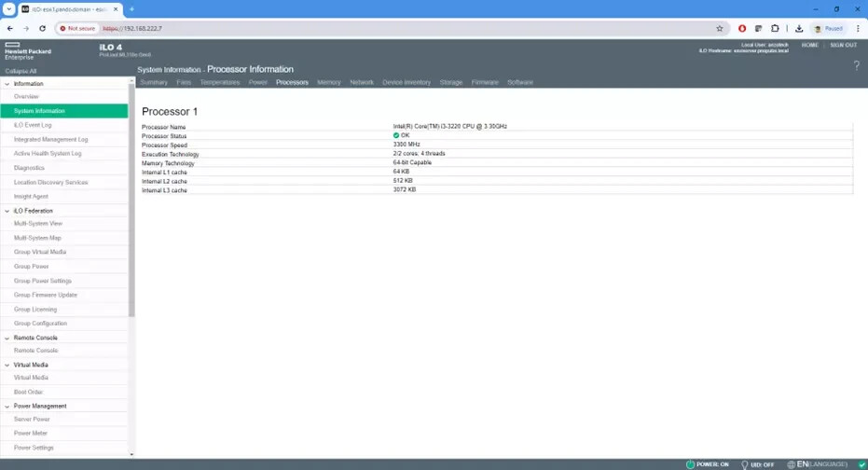The height and width of the screenshot is (470, 868).
Task: Open Active Health System Log
Action: click(x=64, y=153)
